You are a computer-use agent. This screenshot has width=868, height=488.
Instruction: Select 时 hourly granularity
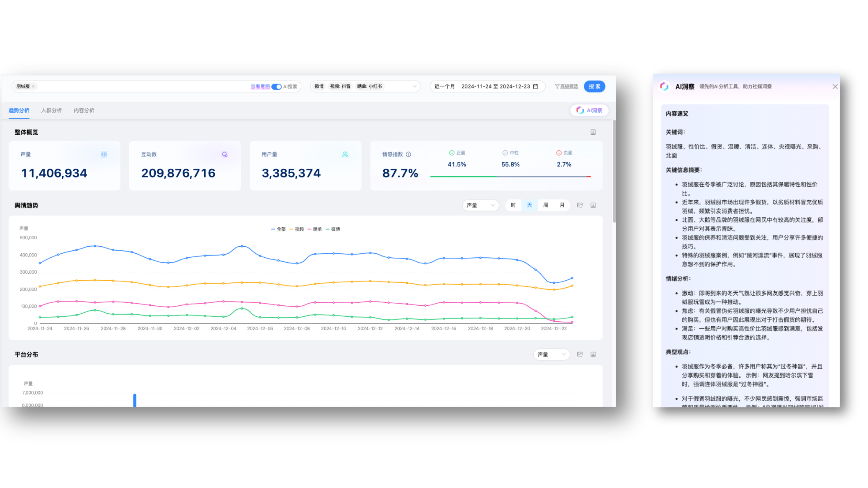pos(513,205)
